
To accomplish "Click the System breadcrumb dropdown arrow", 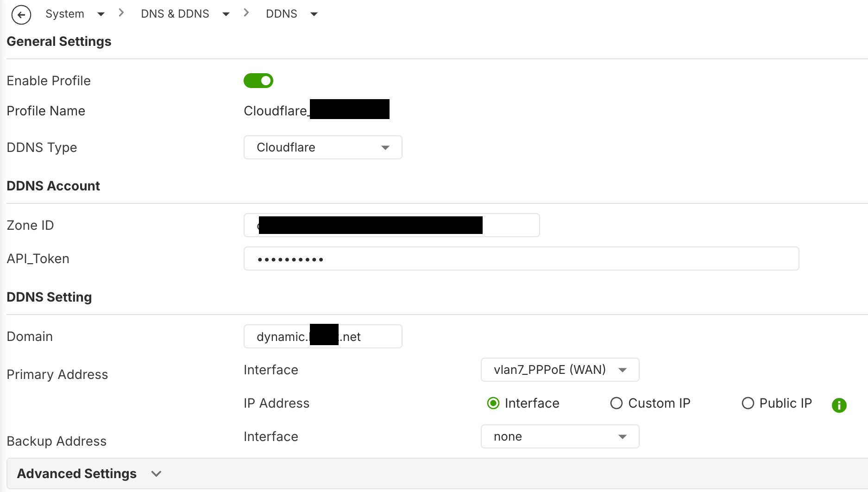I will [101, 14].
